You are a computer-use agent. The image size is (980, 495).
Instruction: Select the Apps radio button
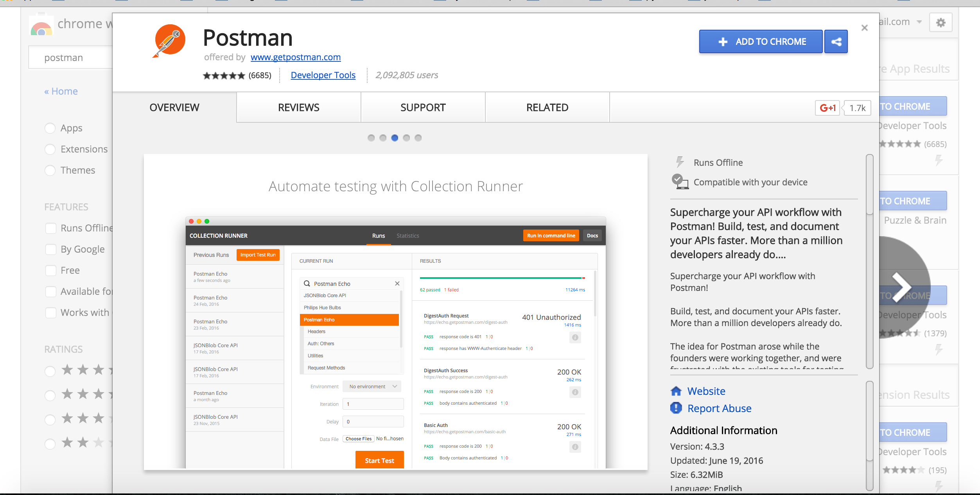pos(50,128)
